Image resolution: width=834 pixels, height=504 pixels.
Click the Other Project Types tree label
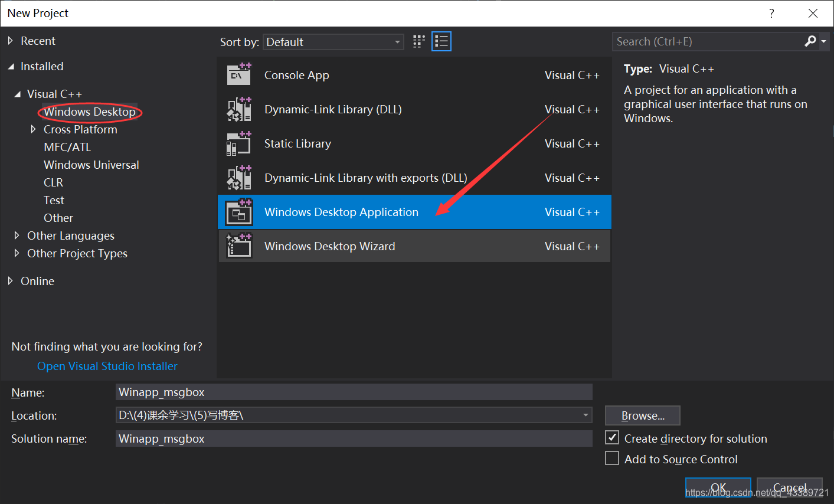point(77,253)
